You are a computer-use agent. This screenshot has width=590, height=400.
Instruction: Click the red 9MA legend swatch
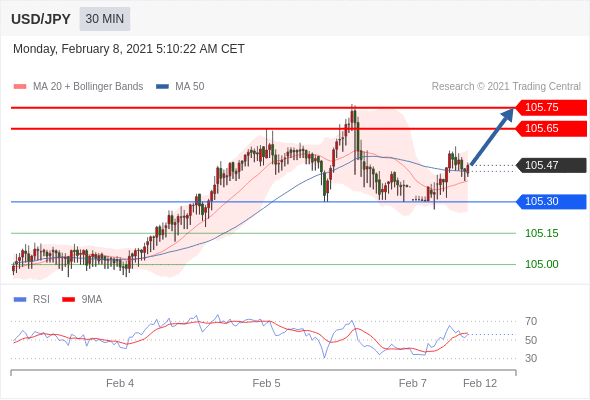coord(68,300)
